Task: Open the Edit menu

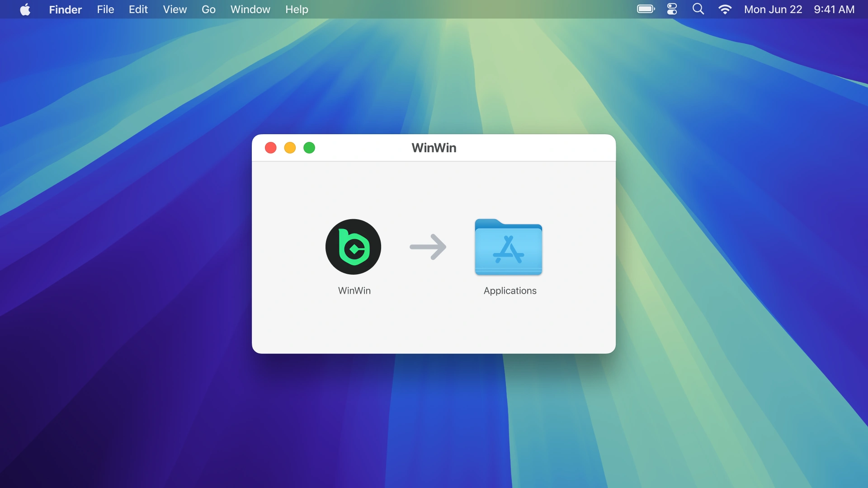Action: coord(138,9)
